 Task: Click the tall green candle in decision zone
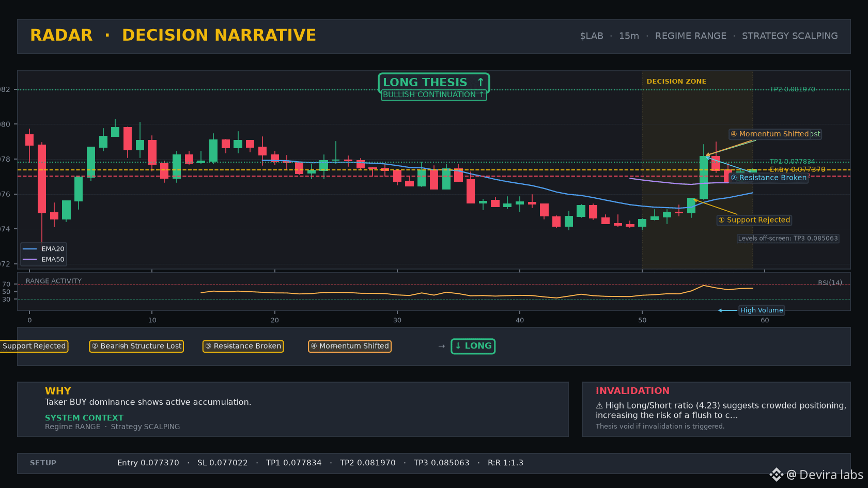[x=704, y=177]
